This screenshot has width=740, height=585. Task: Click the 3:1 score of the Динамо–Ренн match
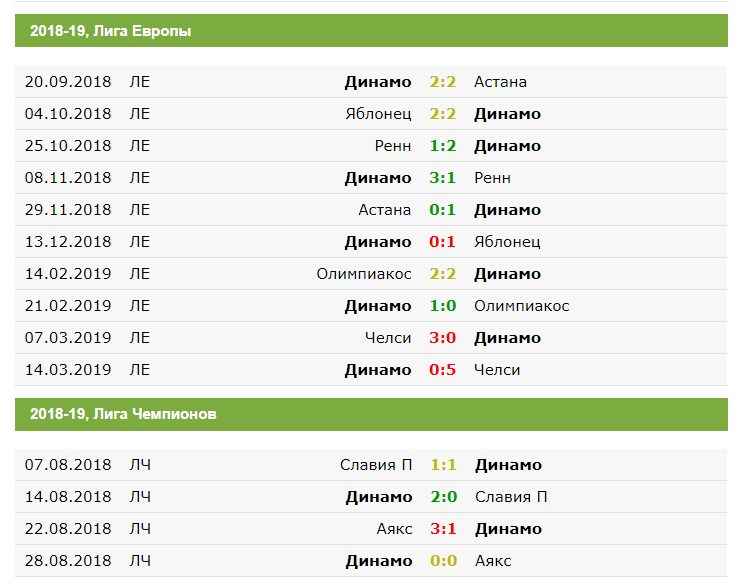443,178
